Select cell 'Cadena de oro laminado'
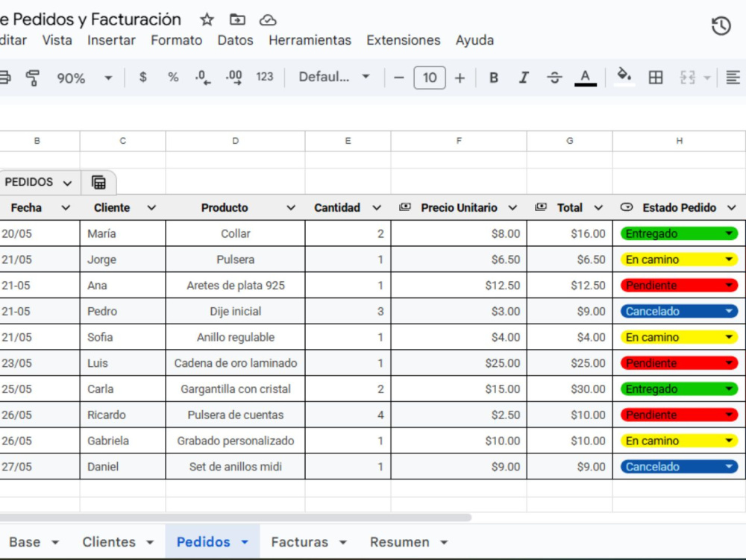This screenshot has height=560, width=746. pos(236,363)
